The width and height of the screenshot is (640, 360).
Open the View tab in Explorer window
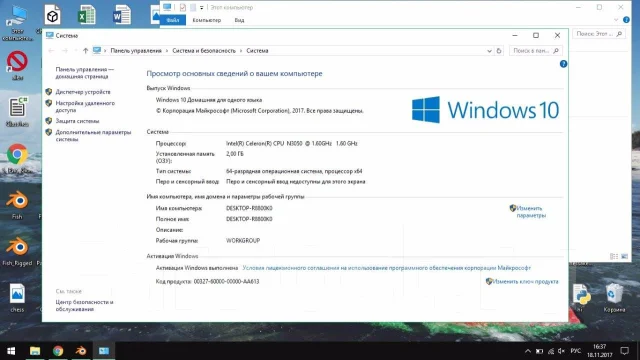pos(239,20)
